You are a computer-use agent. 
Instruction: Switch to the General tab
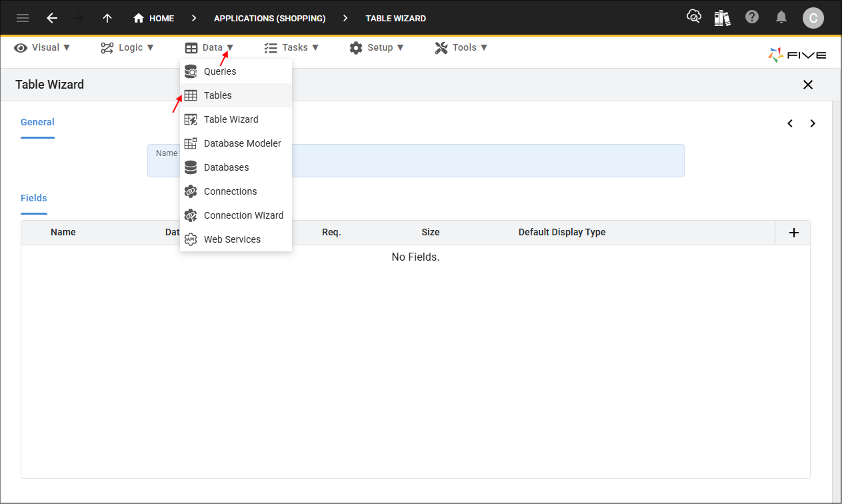click(37, 122)
